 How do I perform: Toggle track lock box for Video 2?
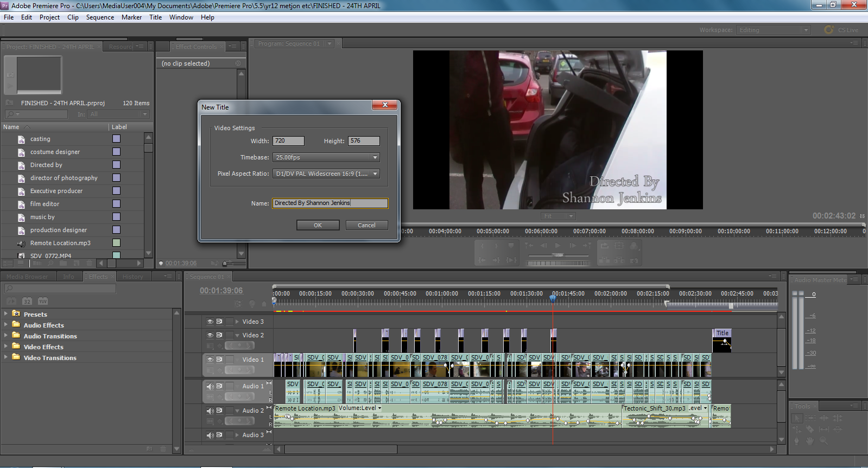[230, 335]
